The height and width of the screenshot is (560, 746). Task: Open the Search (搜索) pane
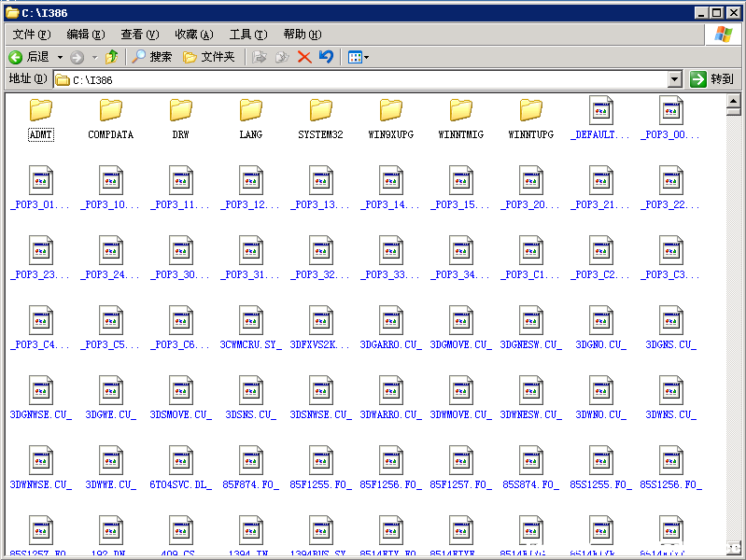pos(151,57)
